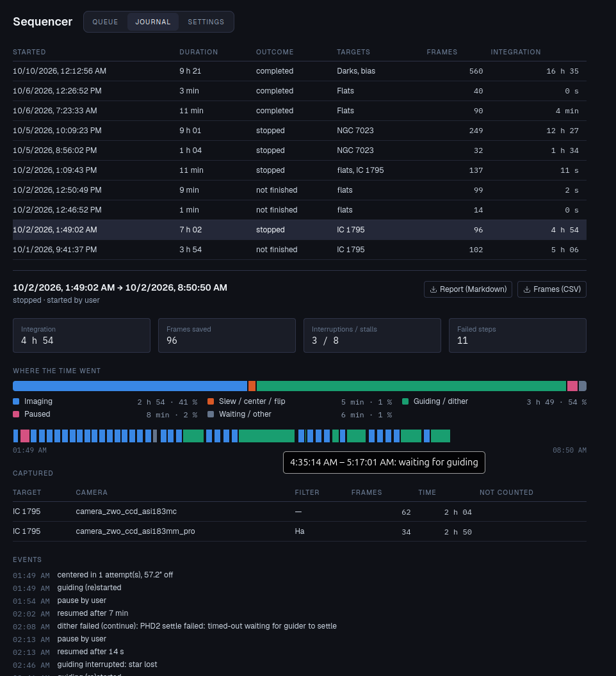Viewport: 616px width, 676px height.
Task: Click the IC 1795 asi183mc captured row
Action: point(300,511)
